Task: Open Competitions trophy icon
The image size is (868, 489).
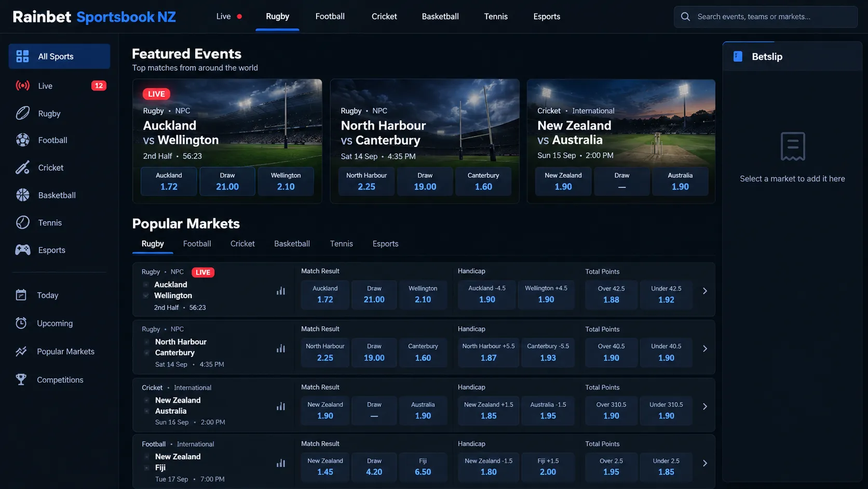Action: pyautogui.click(x=21, y=379)
